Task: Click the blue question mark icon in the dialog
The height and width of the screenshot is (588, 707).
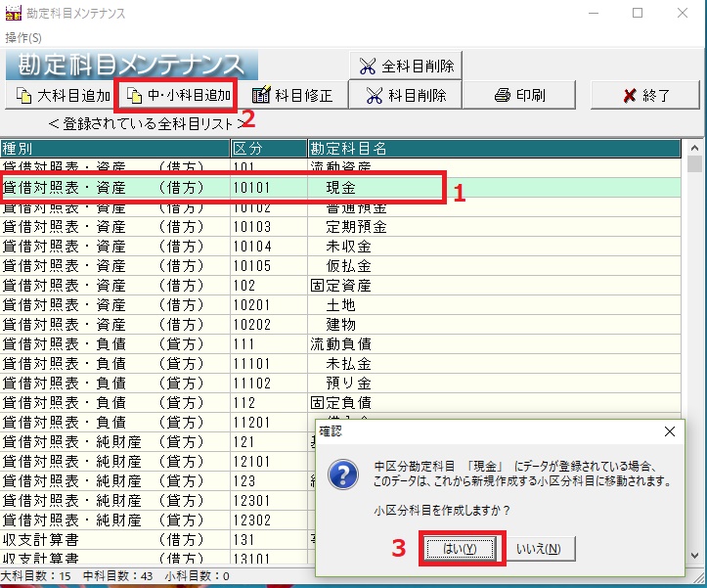Action: pos(343,475)
